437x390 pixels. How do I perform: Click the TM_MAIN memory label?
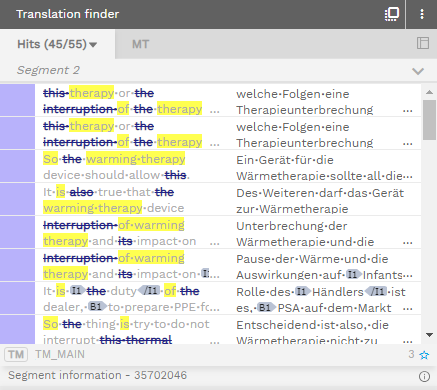[x=60, y=354]
